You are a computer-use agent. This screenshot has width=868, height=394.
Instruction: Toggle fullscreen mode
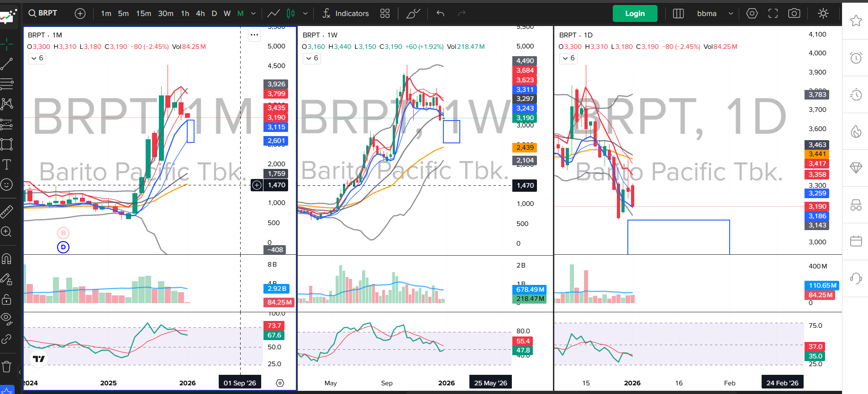pos(773,13)
